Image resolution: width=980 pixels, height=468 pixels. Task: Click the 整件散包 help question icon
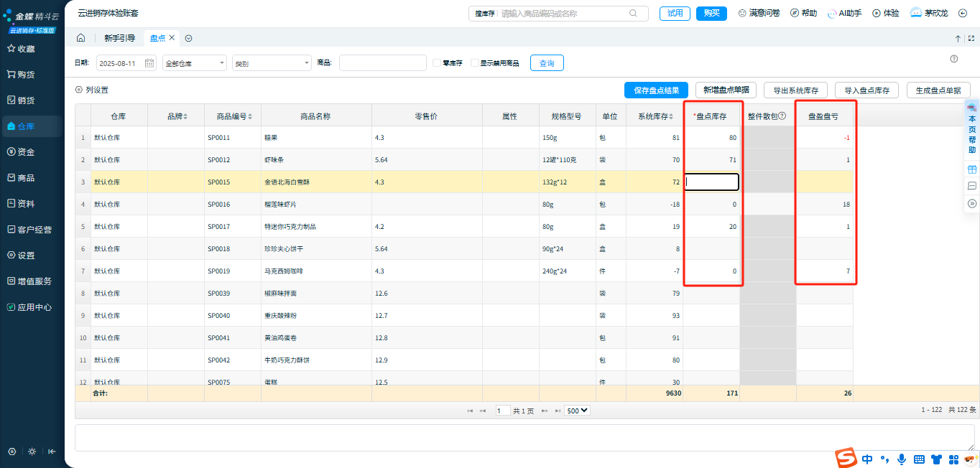[x=782, y=116]
